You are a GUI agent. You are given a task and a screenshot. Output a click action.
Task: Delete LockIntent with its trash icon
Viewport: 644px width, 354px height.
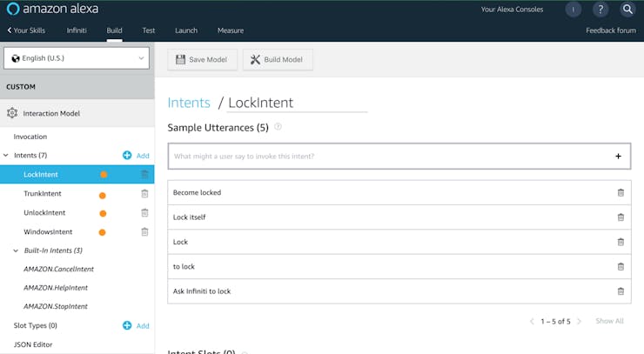[x=144, y=175]
